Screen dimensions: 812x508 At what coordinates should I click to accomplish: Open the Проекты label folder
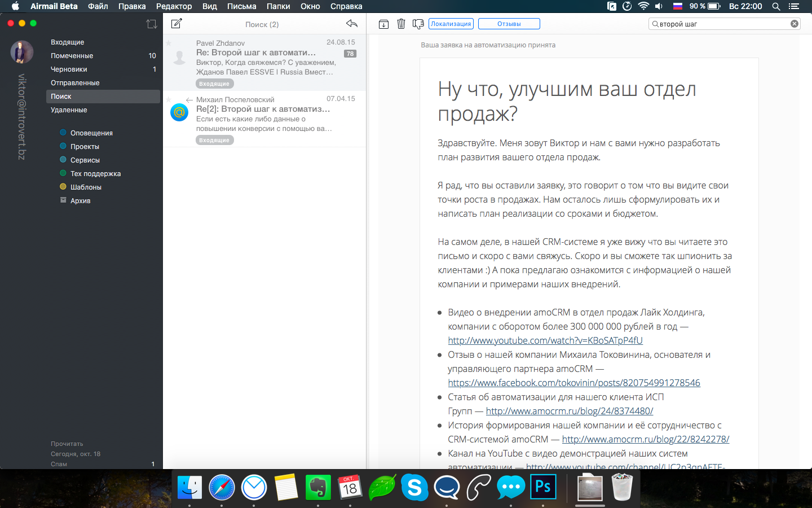click(x=85, y=147)
